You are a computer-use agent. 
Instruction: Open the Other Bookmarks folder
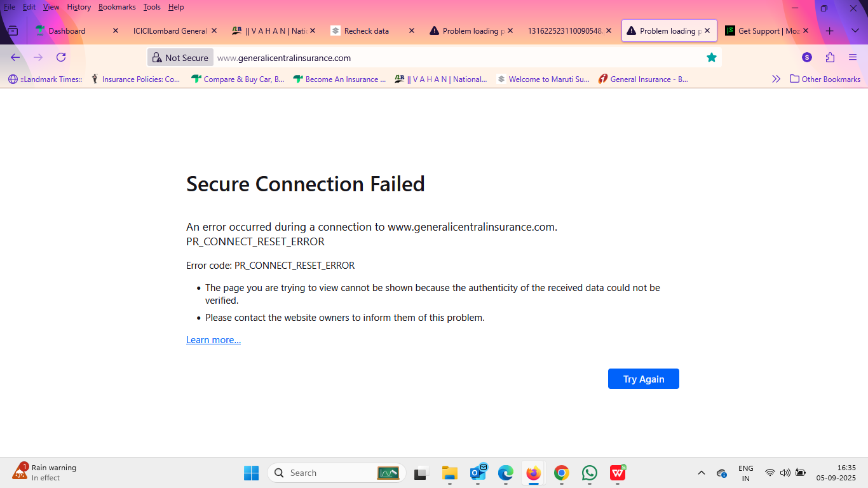point(825,79)
